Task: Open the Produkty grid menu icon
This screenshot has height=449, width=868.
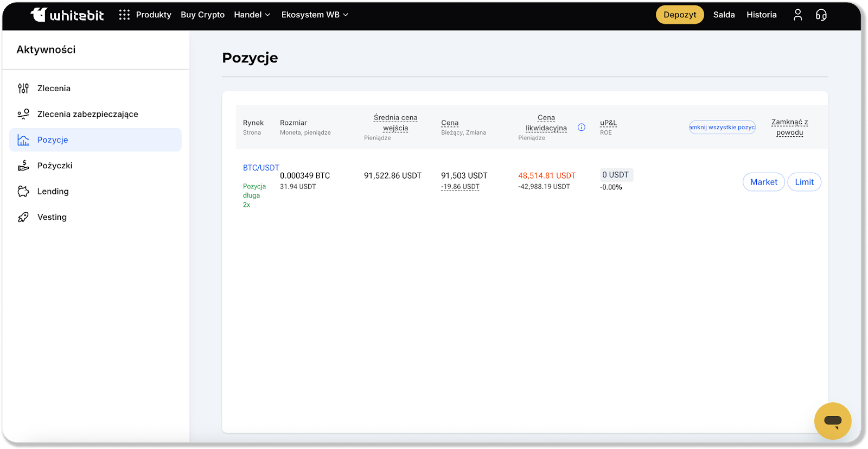Action: [x=124, y=15]
